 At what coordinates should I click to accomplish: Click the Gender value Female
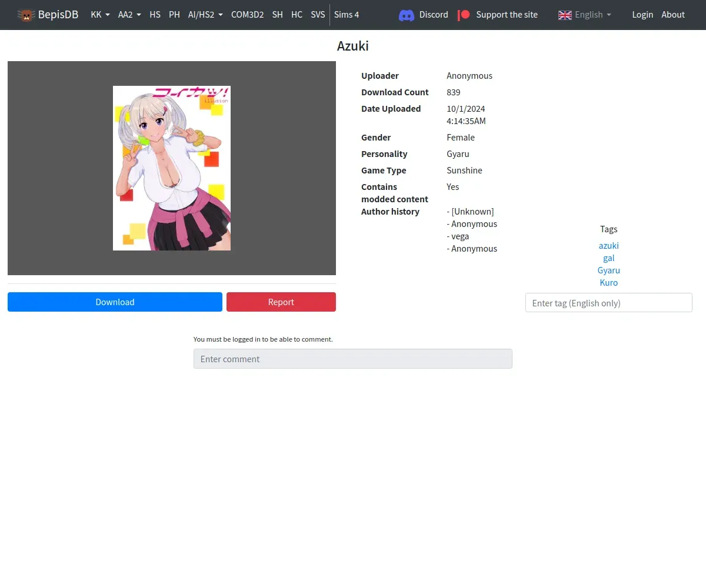[461, 138]
